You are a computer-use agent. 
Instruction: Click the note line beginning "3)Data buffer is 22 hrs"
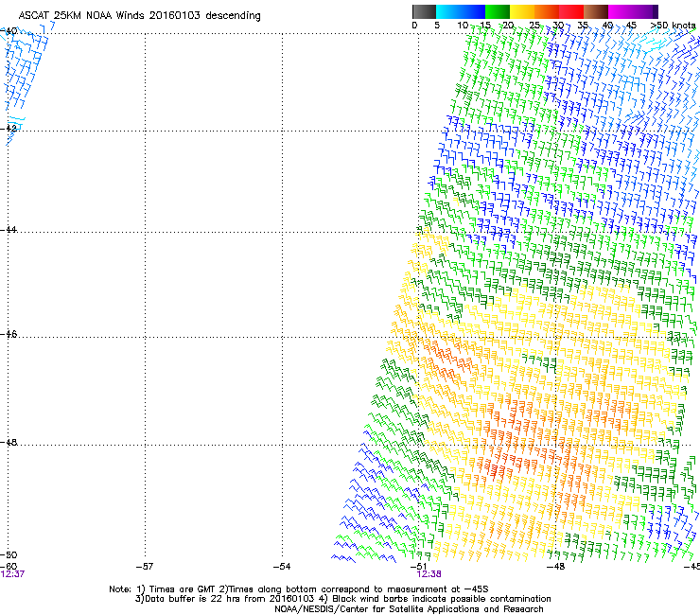pos(342,599)
